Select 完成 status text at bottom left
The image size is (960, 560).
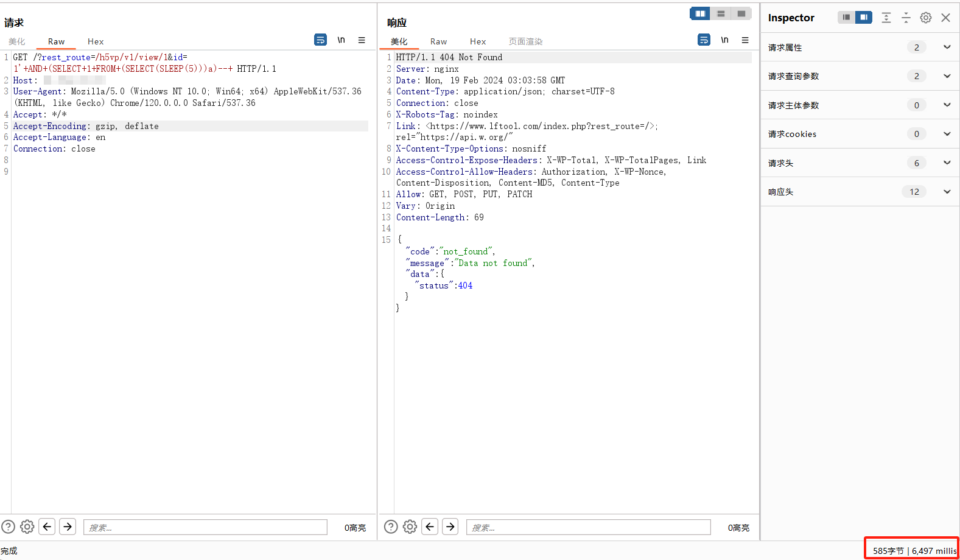[9, 551]
